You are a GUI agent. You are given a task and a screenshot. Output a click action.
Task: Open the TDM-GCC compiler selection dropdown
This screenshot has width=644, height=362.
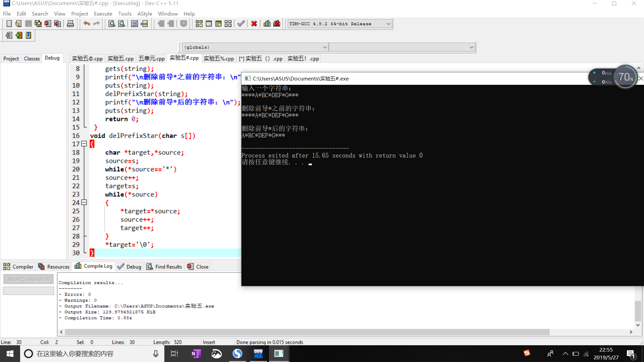pos(388,24)
